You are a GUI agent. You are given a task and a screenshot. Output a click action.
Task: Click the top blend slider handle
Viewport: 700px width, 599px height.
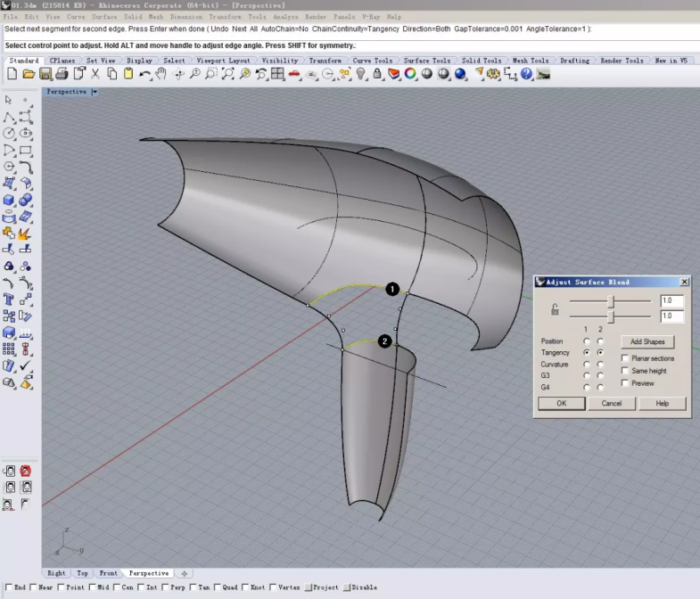[x=611, y=302]
